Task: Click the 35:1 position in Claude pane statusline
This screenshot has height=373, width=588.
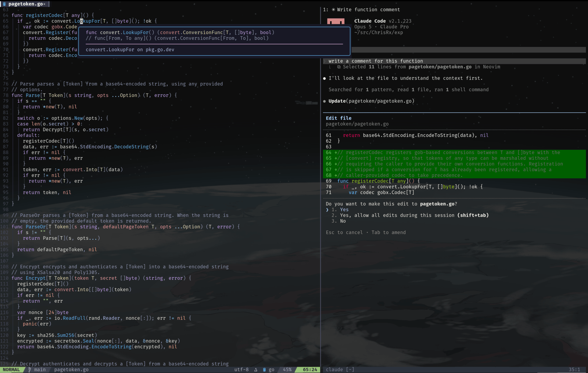Action: tap(574, 370)
